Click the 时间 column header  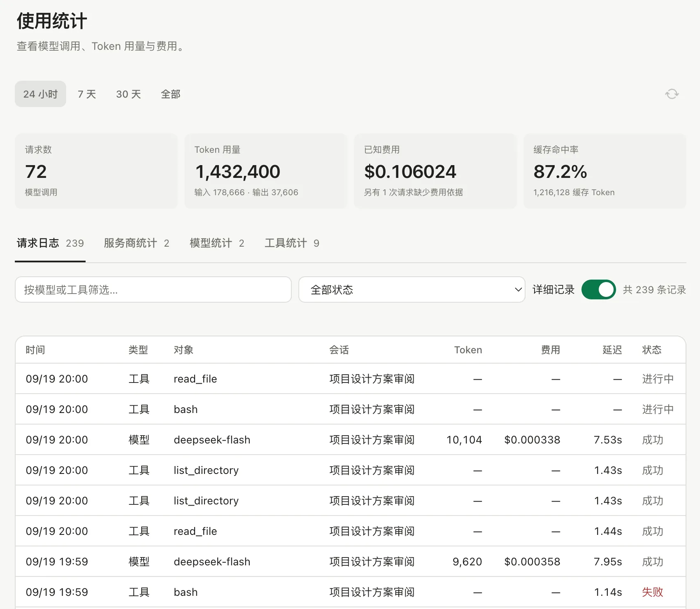pos(35,350)
